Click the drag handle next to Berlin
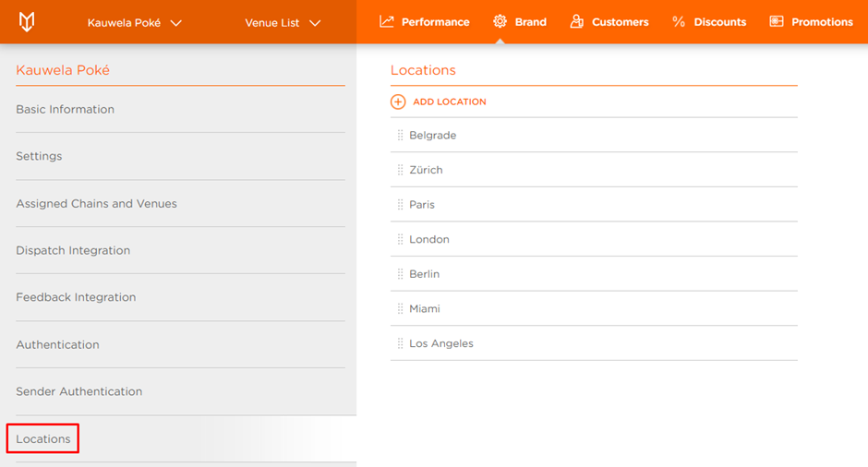The width and height of the screenshot is (868, 467). coord(400,274)
